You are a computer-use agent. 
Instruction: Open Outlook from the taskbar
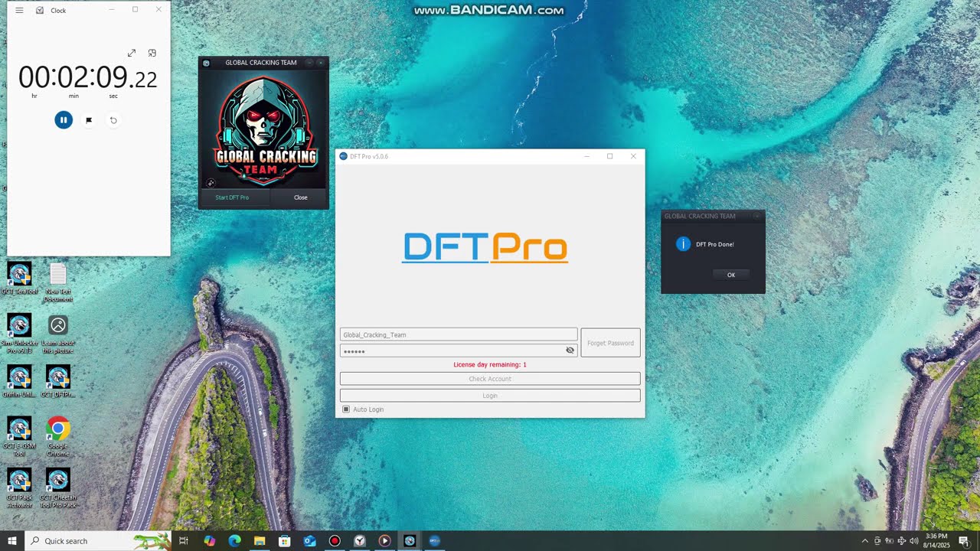309,541
